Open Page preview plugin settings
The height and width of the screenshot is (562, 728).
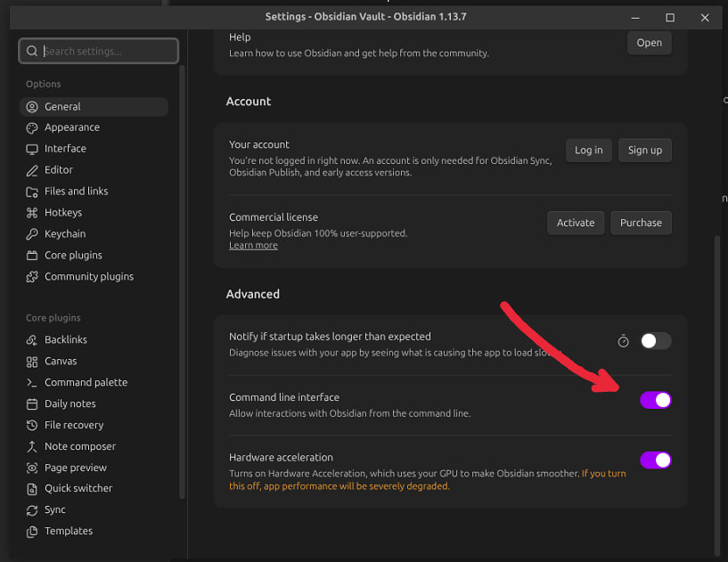point(94,468)
